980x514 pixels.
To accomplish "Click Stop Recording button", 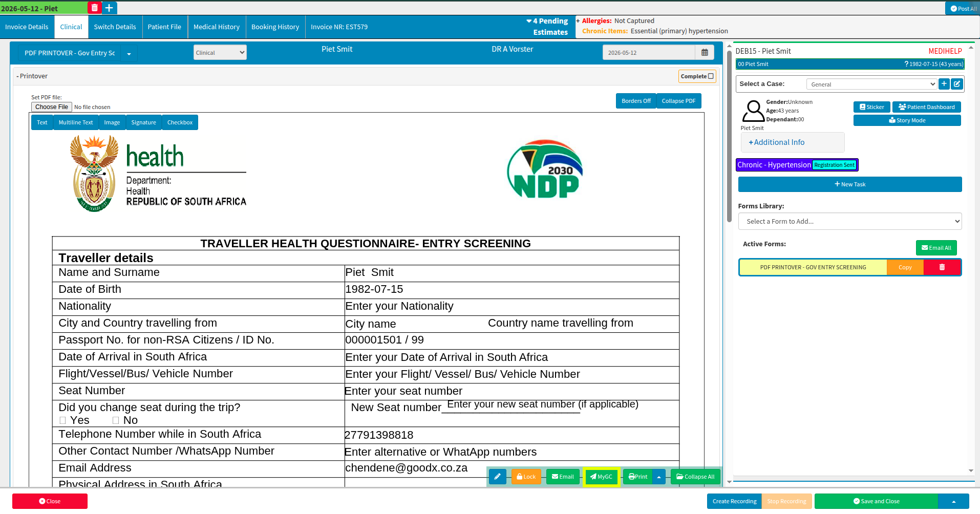I will click(x=786, y=501).
